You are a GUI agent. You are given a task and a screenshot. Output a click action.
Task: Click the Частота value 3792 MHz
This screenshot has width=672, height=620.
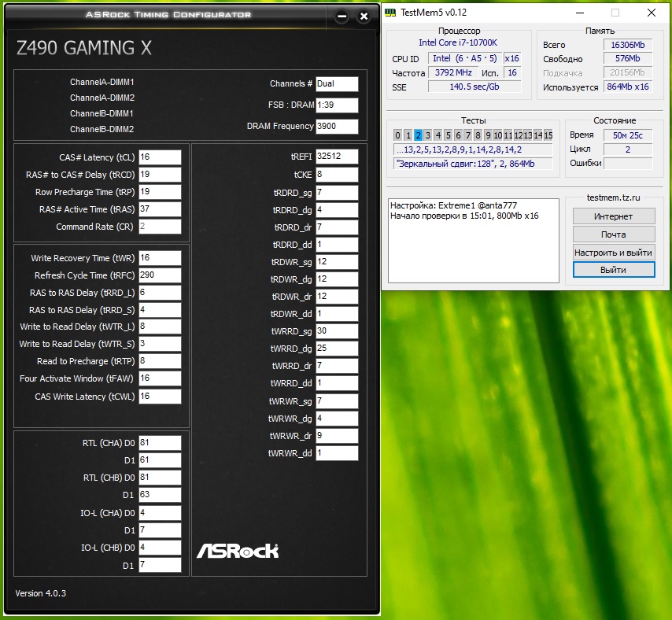point(453,72)
